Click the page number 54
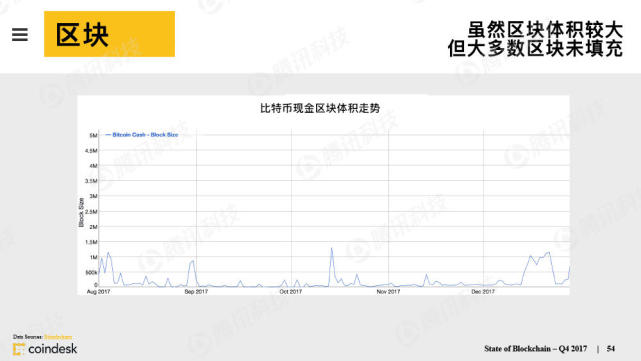 611,349
